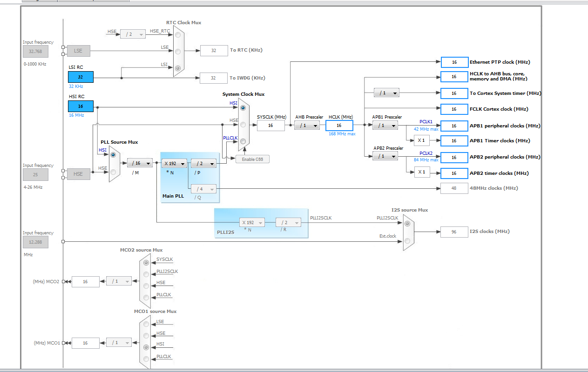The image size is (588, 372).
Task: Click the FCLK Cortex clock value field
Action: (454, 109)
